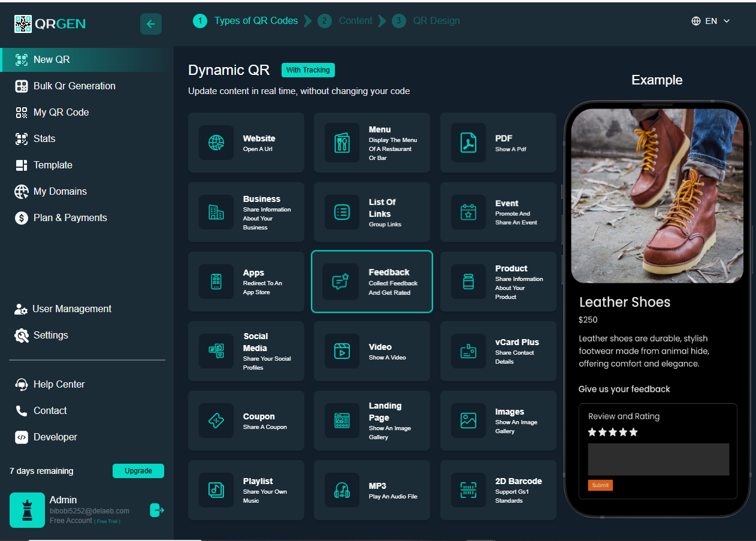Click the logout icon beside Admin

coord(157,510)
